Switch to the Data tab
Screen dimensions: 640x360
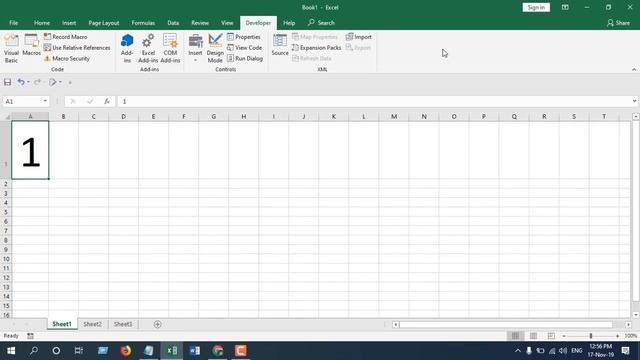tap(173, 23)
